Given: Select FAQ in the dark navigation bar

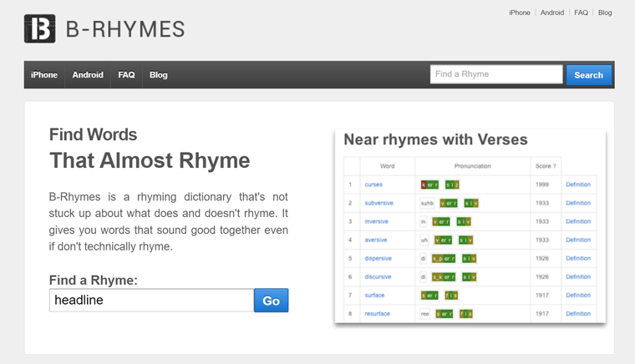Looking at the screenshot, I should tap(126, 75).
